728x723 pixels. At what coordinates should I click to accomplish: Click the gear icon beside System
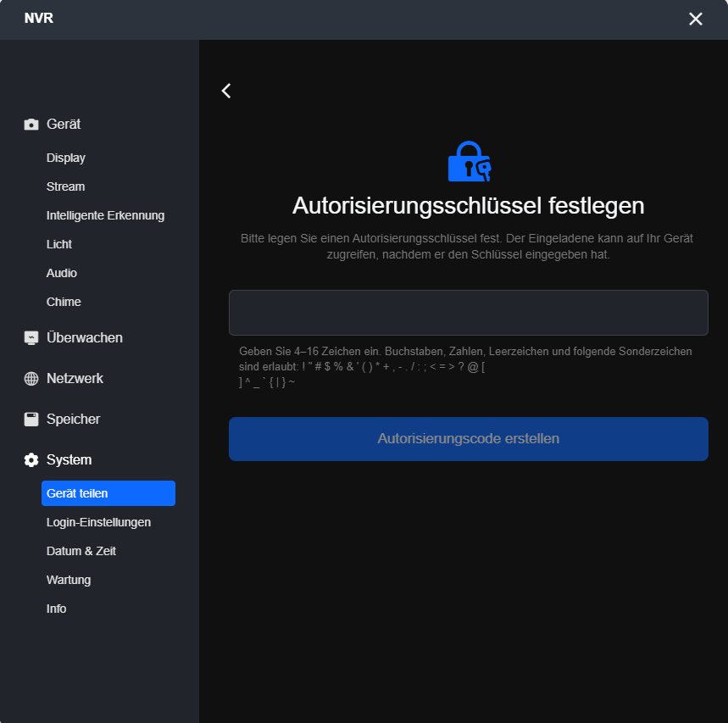coord(31,460)
